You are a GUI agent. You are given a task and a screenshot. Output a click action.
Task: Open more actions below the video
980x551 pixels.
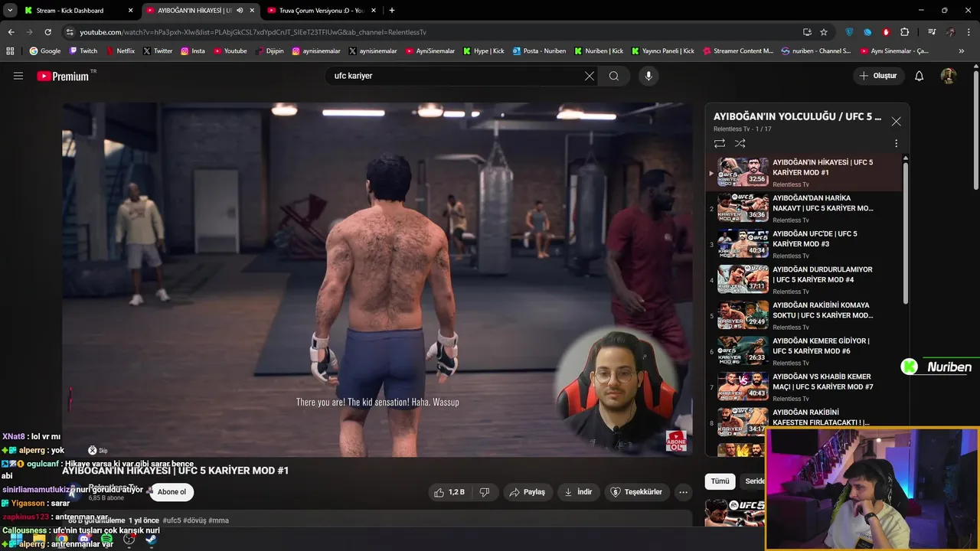click(684, 492)
